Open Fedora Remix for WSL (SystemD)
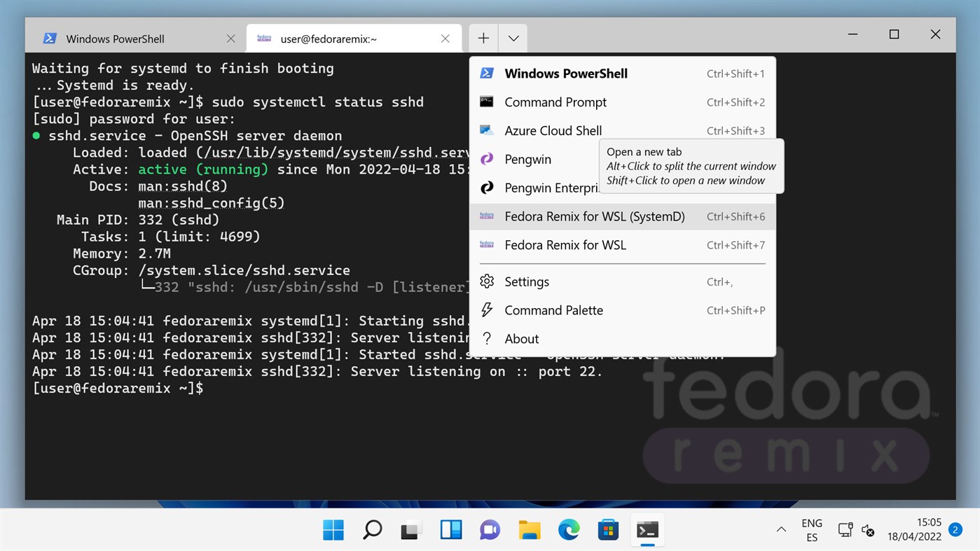 pyautogui.click(x=595, y=216)
